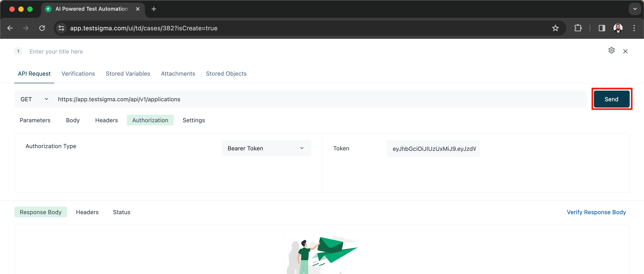Image resolution: width=644 pixels, height=274 pixels.
Task: Reload the page
Action: tap(42, 28)
